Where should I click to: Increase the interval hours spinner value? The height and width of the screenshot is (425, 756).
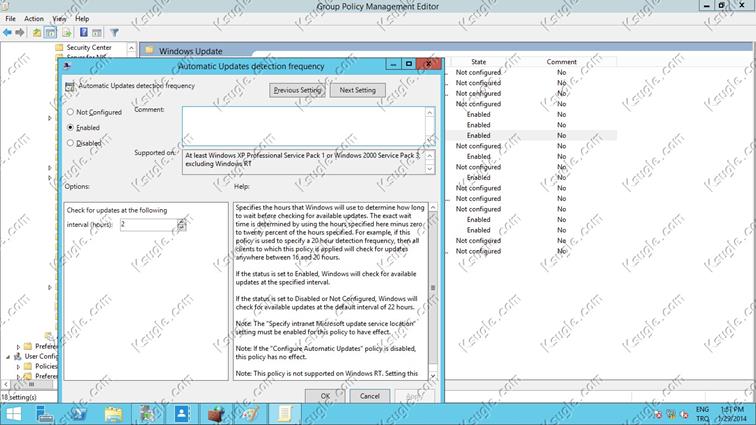[181, 221]
